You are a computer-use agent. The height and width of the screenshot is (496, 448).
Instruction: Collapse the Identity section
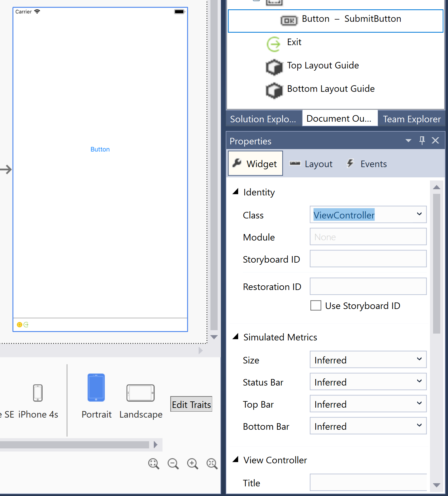[x=236, y=191]
